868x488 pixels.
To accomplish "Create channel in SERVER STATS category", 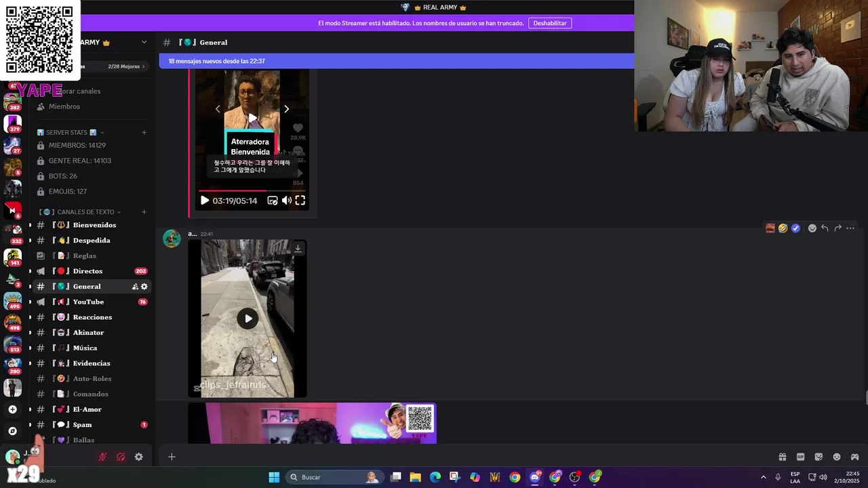I will click(x=144, y=132).
